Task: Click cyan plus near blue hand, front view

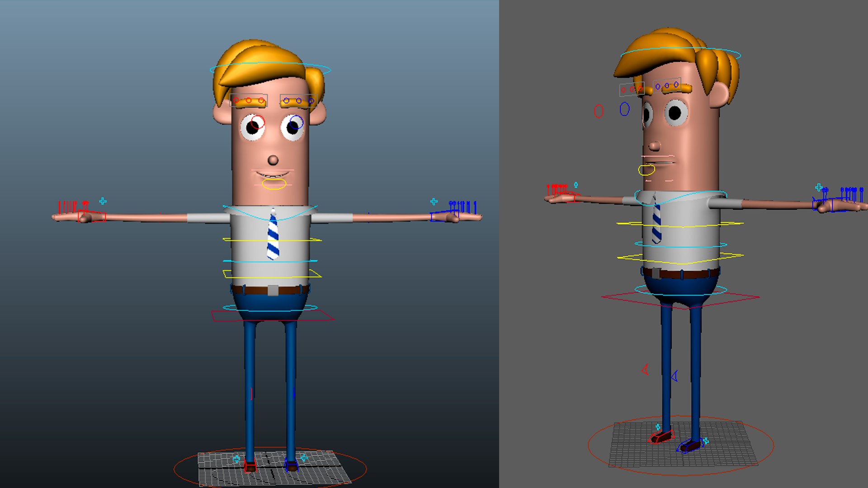Action: point(434,201)
